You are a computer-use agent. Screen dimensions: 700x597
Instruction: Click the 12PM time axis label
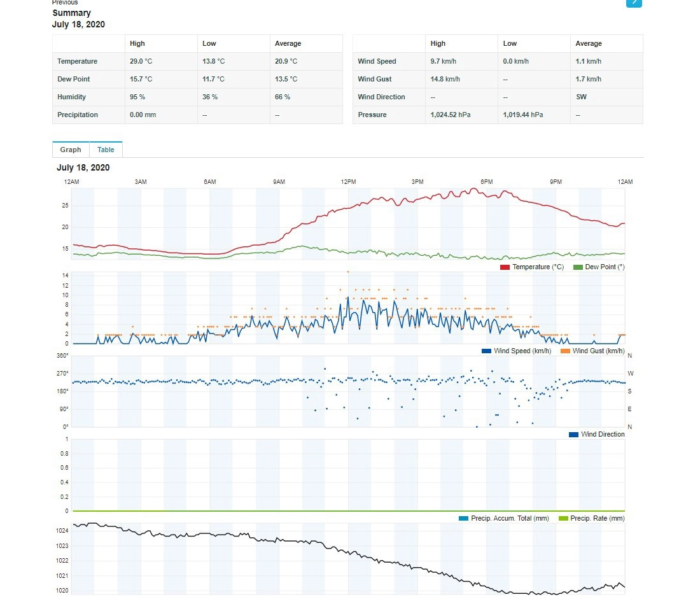click(x=348, y=182)
